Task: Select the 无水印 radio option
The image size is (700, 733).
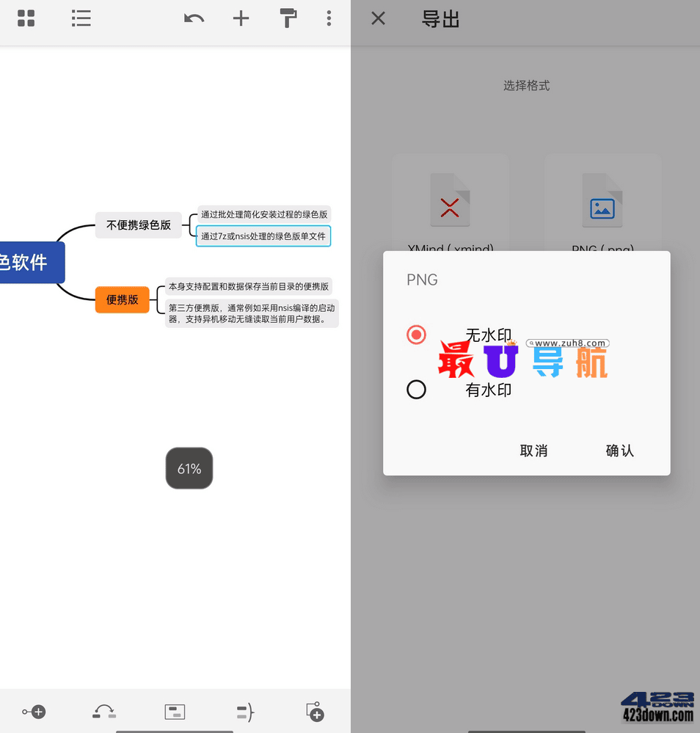Action: point(416,335)
